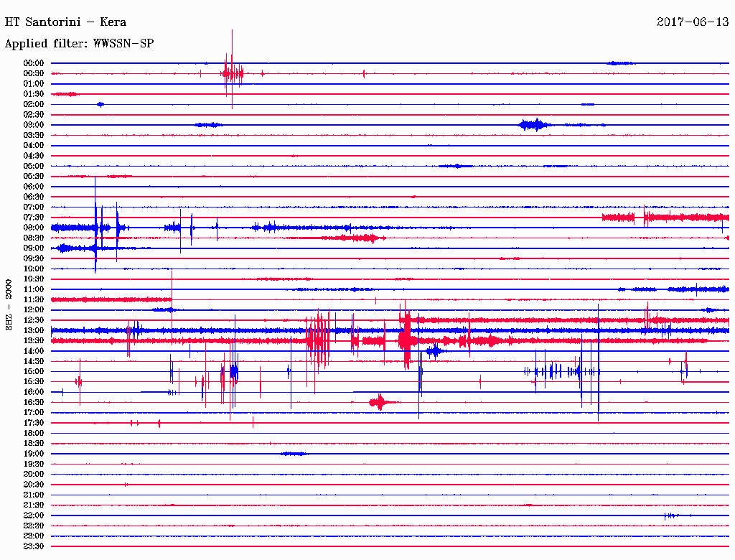Select the 22:00 time label
The width and height of the screenshot is (735, 560).
[34, 515]
